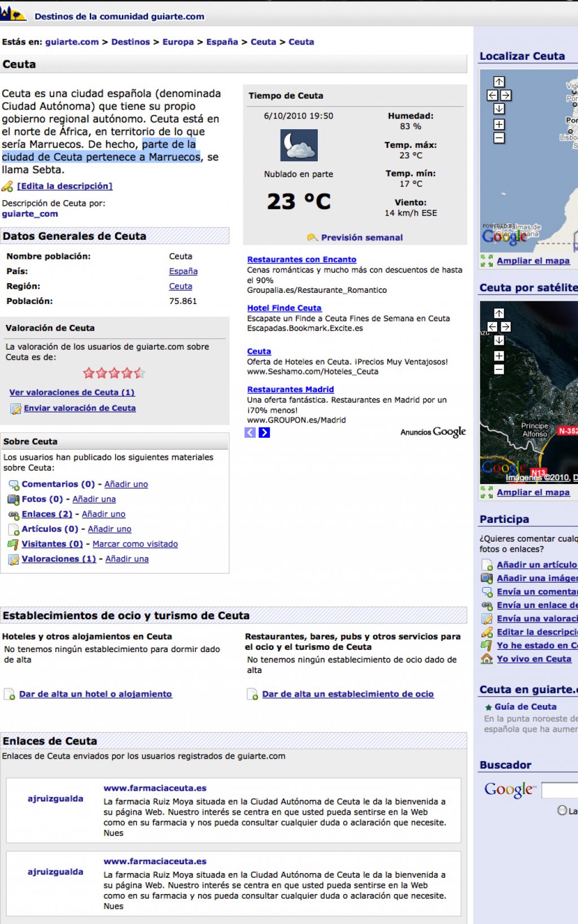578x924 pixels.
Task: Pan right in the satellite map
Action: (x=506, y=327)
